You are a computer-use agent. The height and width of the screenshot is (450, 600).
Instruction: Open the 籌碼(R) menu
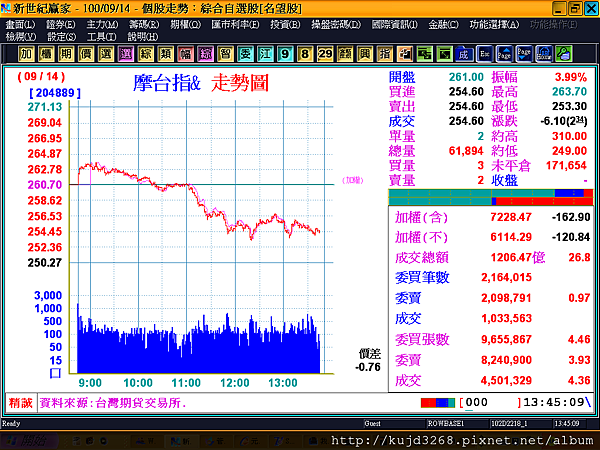[143, 24]
